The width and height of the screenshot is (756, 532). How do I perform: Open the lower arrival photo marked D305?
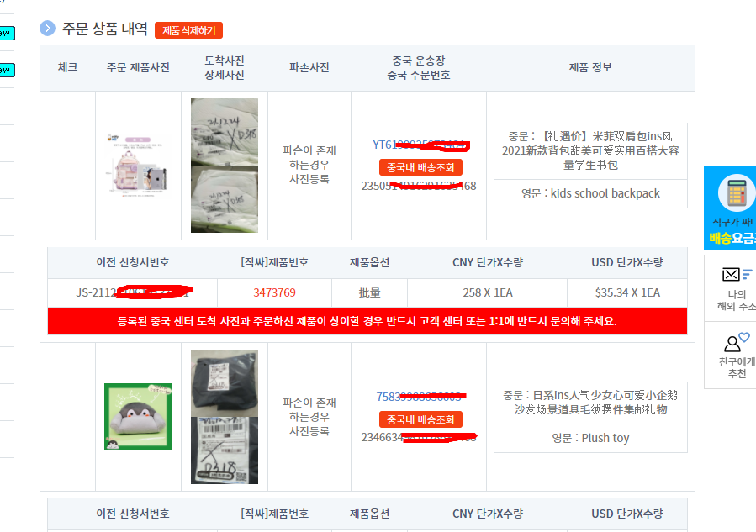click(225, 199)
